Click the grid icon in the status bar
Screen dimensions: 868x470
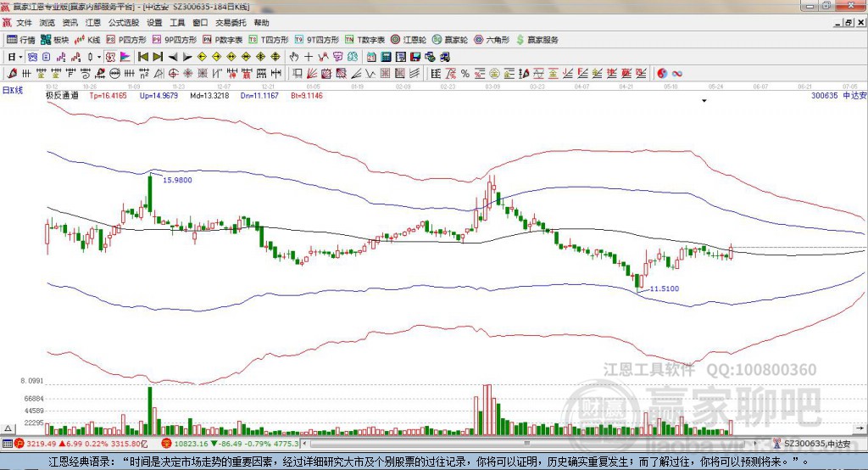[x=7, y=444]
